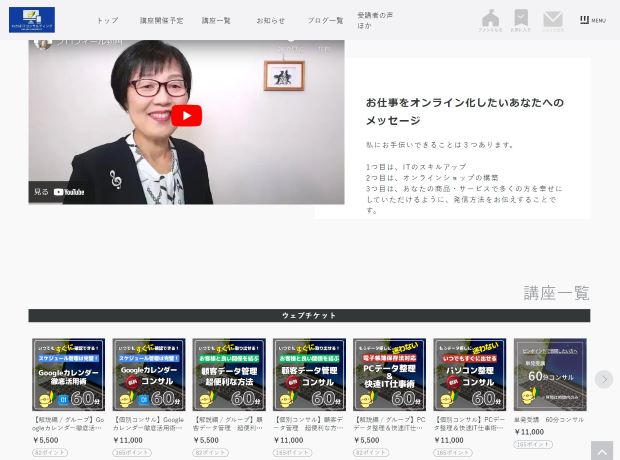The height and width of the screenshot is (460, 620).
Task: Open the MENU hamburger icon
Action: 592,20
